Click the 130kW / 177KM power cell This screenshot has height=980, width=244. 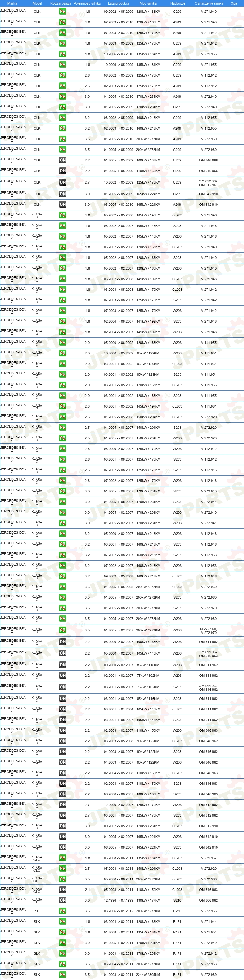(x=148, y=900)
